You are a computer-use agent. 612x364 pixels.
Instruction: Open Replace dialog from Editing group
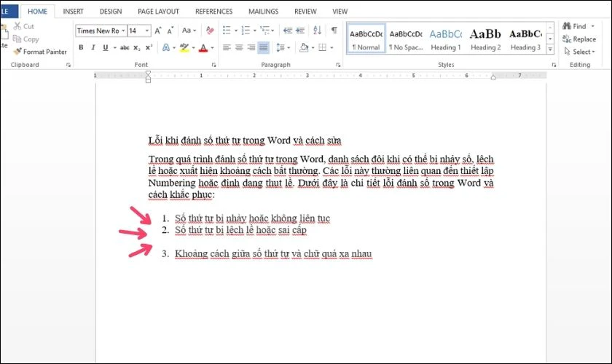click(x=579, y=39)
